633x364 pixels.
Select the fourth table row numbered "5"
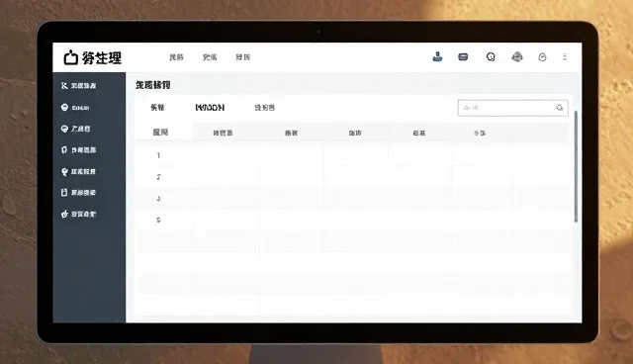tap(353, 220)
